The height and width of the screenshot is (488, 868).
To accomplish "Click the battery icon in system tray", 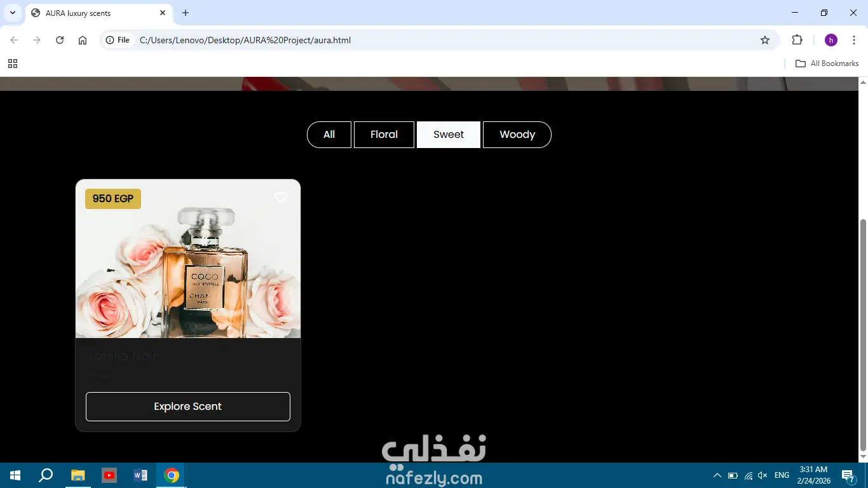I will point(733,475).
